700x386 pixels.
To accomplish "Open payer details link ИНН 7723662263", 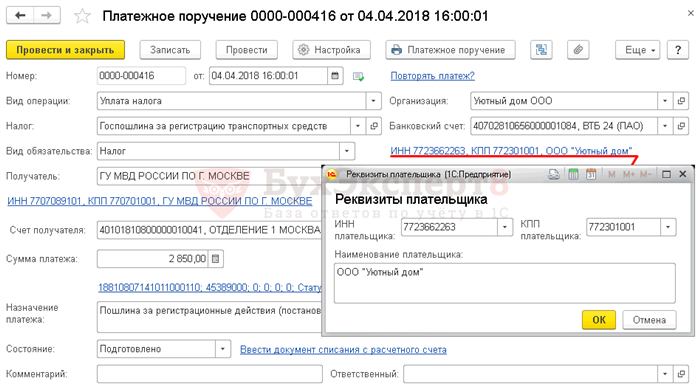I will 511,151.
